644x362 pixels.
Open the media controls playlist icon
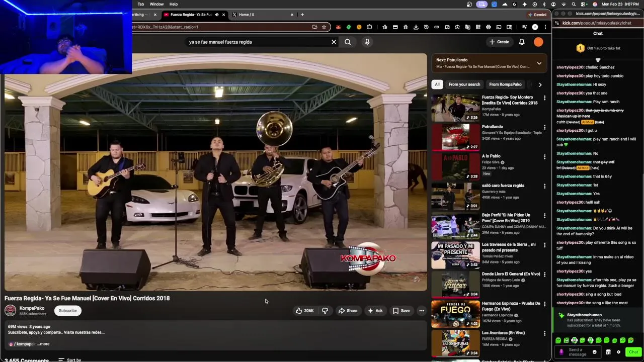pyautogui.click(x=524, y=27)
